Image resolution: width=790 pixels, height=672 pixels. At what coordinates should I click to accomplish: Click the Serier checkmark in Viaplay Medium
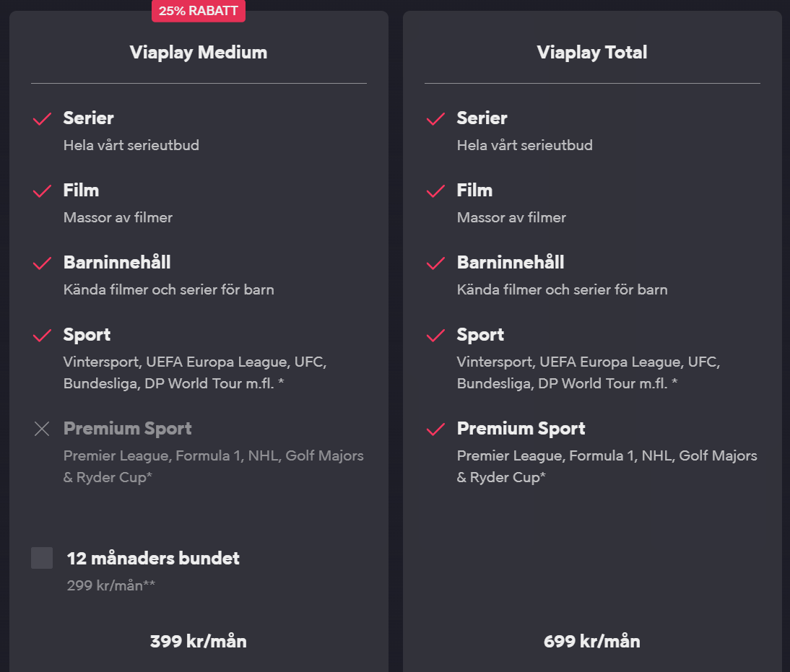42,119
